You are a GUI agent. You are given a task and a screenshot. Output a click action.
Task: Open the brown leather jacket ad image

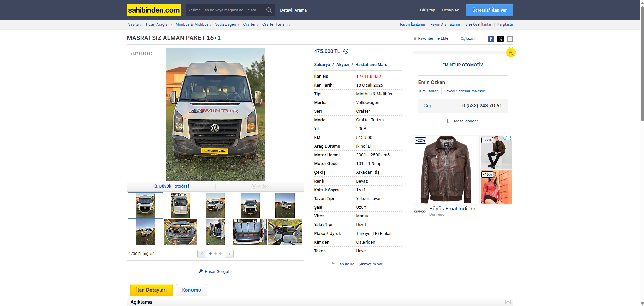tap(446, 169)
